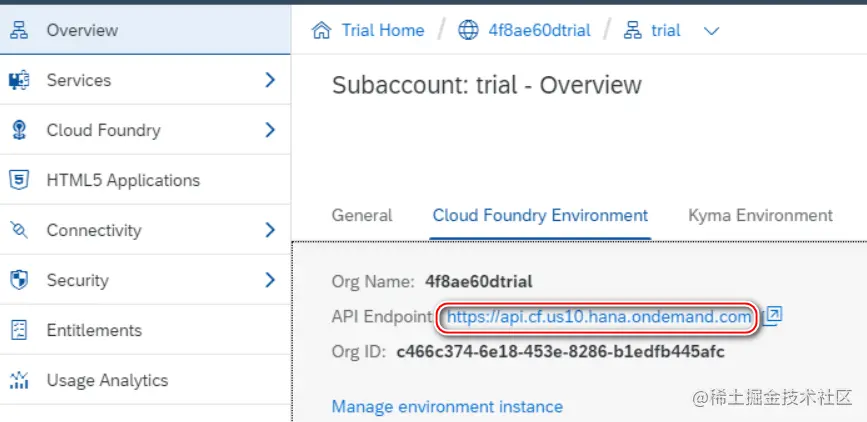This screenshot has height=422, width=867.
Task: Open Usage Analytics in the sidebar
Action: click(145, 381)
